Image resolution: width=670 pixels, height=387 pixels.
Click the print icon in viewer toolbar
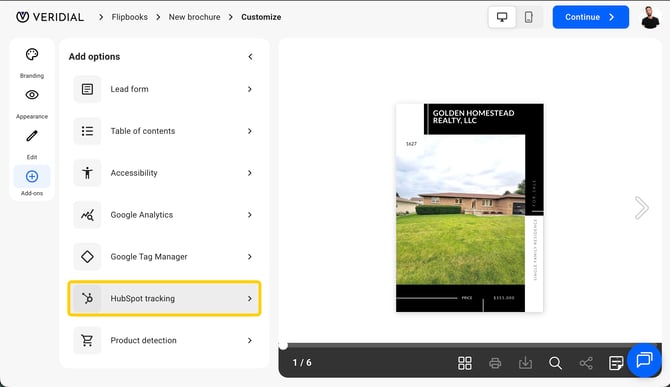495,363
